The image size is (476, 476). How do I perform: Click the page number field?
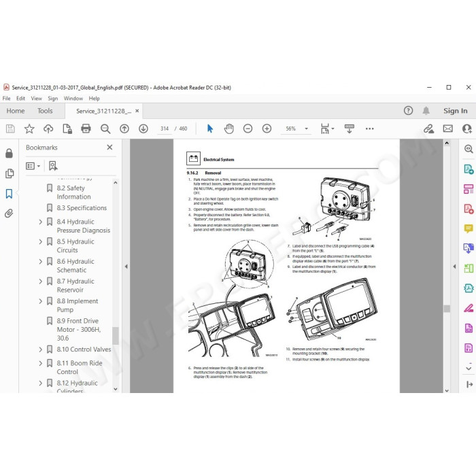tap(165, 129)
